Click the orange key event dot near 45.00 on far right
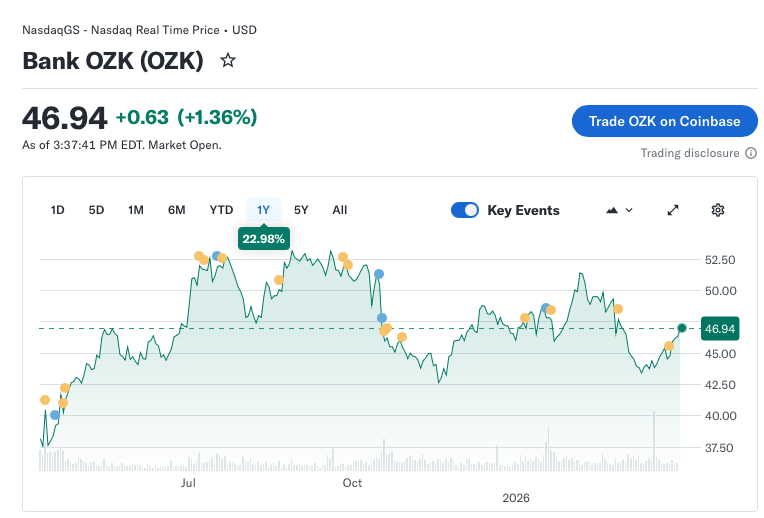The width and height of the screenshot is (764, 518). coord(668,346)
